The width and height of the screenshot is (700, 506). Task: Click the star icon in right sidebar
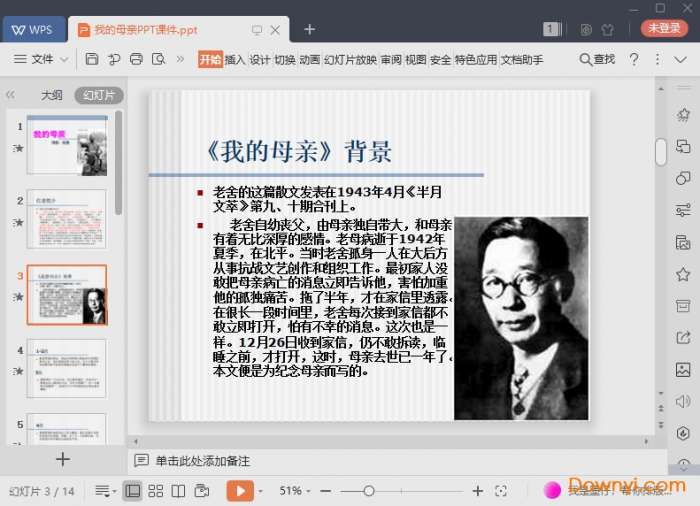coord(683,274)
